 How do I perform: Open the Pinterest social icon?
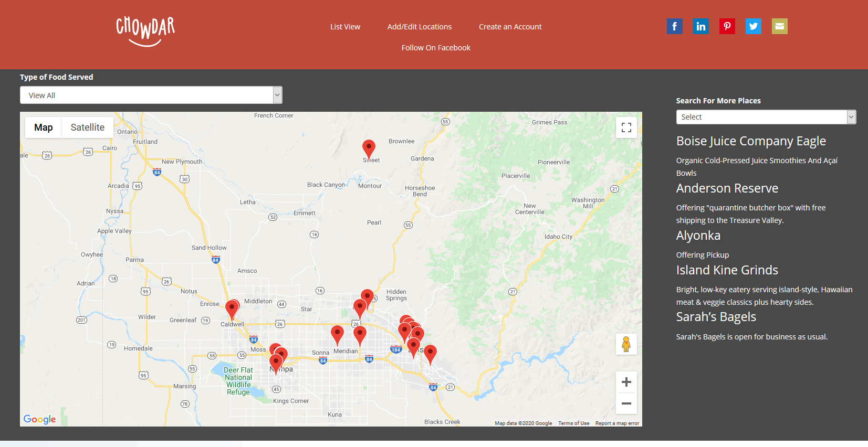click(x=727, y=26)
